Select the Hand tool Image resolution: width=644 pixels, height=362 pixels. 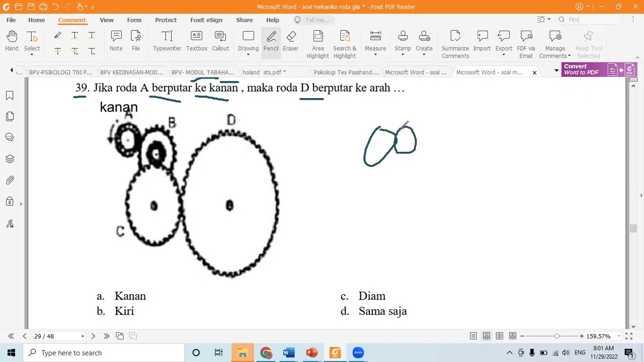[x=12, y=41]
